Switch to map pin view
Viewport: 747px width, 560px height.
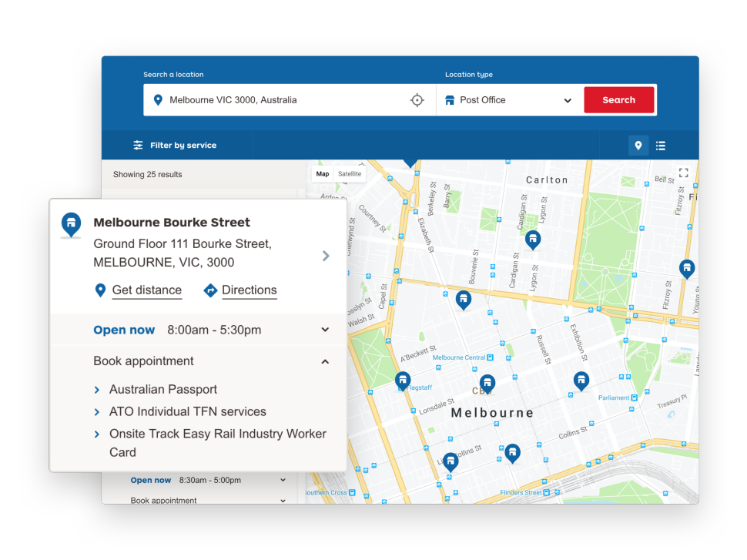coord(638,146)
